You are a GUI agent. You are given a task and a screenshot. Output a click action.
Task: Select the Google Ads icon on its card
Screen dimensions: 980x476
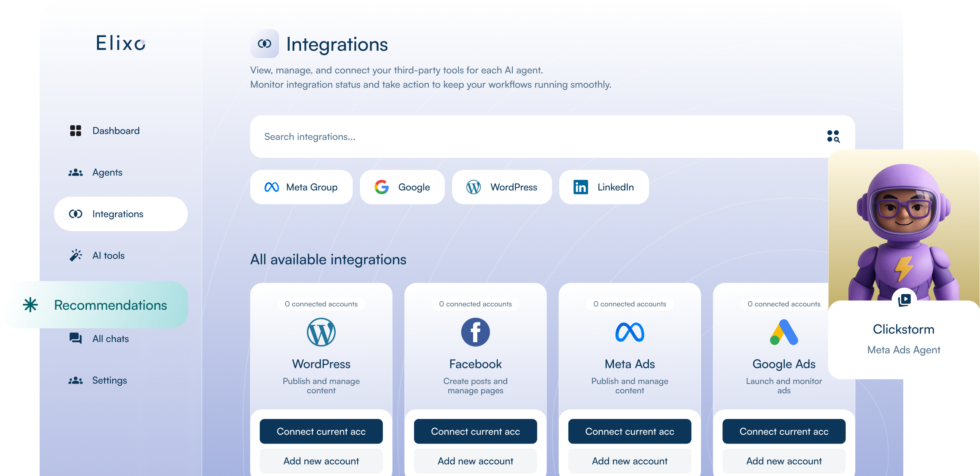click(783, 332)
